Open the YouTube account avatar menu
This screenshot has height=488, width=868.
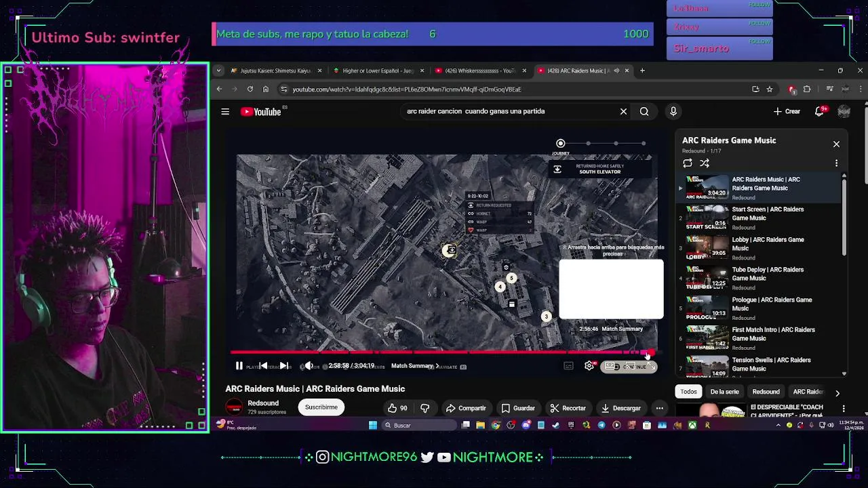[844, 111]
